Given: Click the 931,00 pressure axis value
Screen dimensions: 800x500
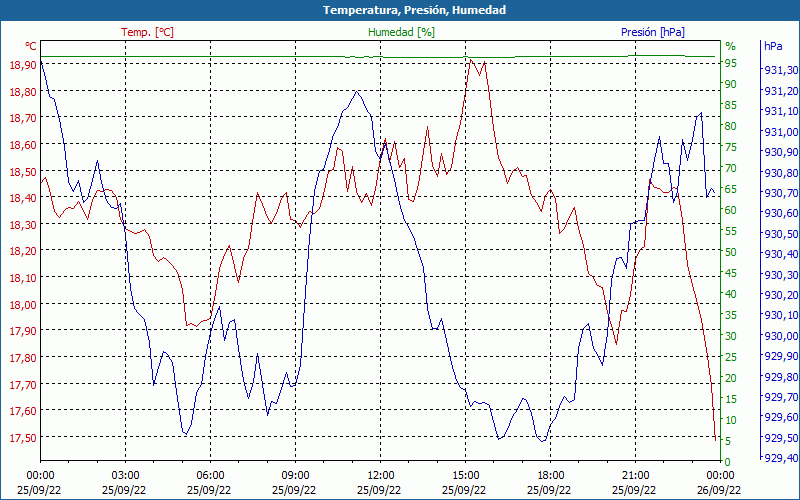Looking at the screenshot, I should (779, 132).
